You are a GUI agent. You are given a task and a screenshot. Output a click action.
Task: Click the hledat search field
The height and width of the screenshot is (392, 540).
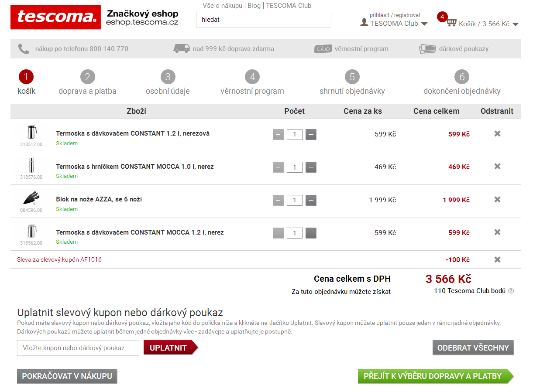click(x=264, y=20)
